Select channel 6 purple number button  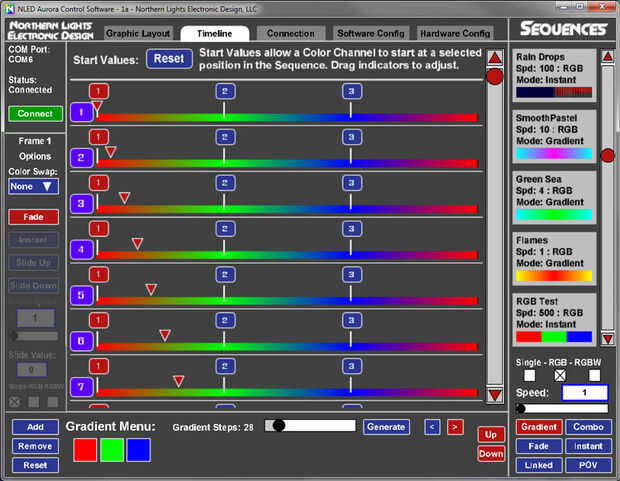[x=81, y=341]
